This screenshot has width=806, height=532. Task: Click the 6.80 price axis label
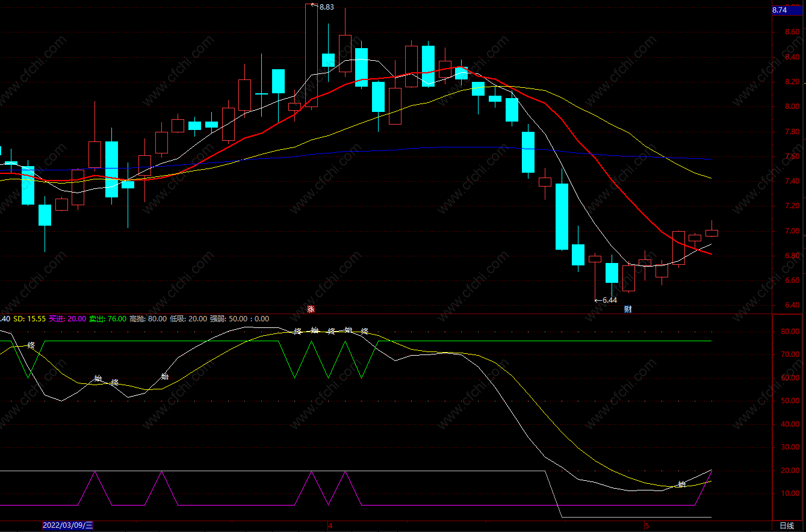point(792,256)
